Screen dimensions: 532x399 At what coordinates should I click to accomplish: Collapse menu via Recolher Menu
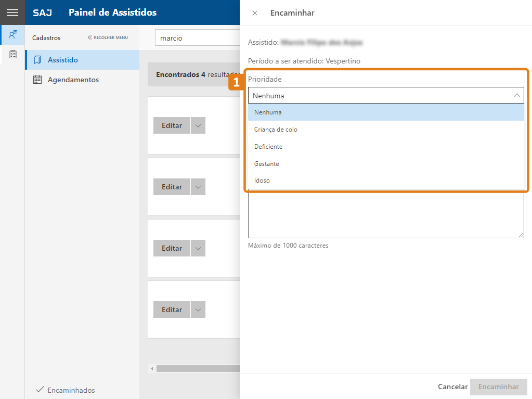point(108,37)
